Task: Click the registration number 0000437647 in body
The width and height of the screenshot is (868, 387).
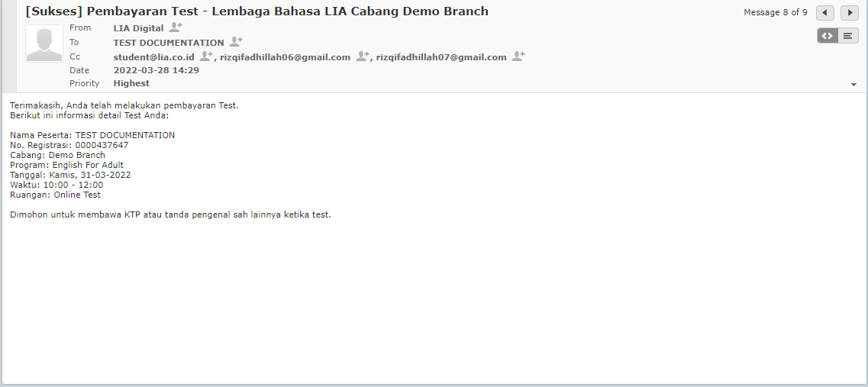Action: pyautogui.click(x=102, y=145)
